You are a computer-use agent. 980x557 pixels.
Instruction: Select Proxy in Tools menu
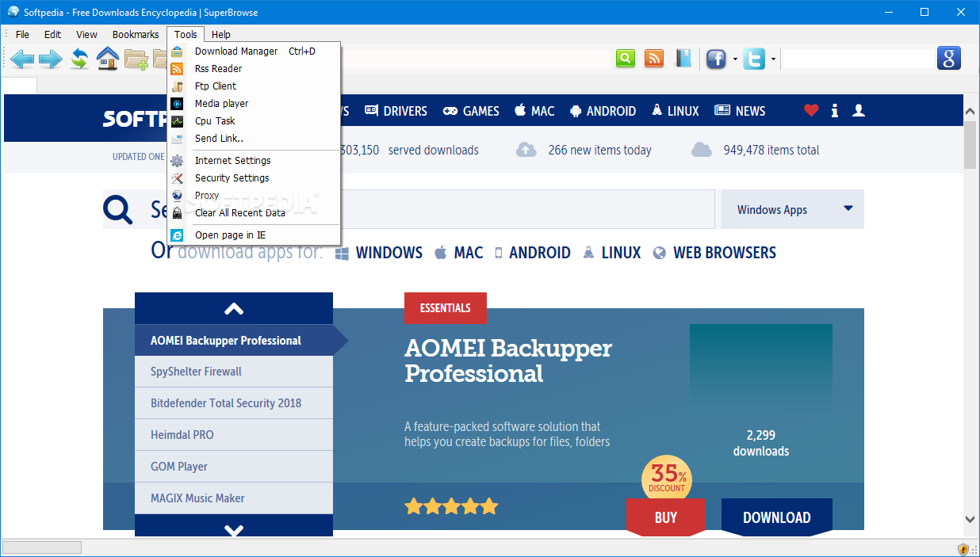[x=254, y=195]
